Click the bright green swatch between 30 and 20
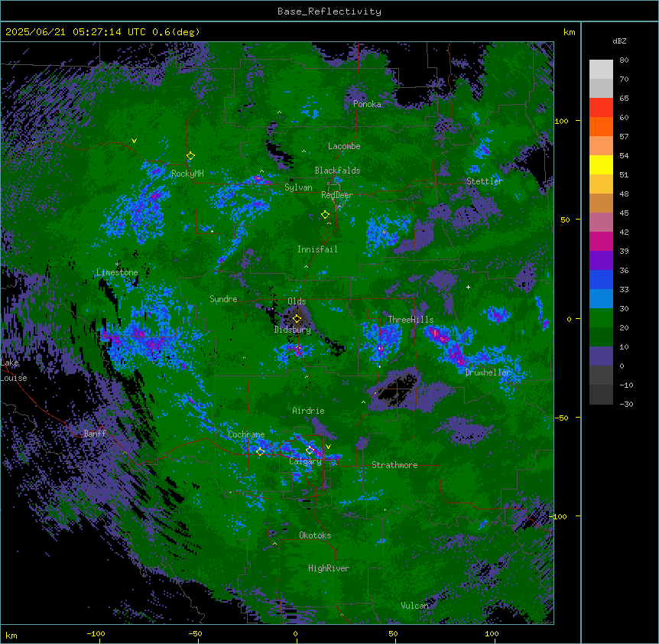Viewport: 659px width, 644px height. [x=601, y=318]
